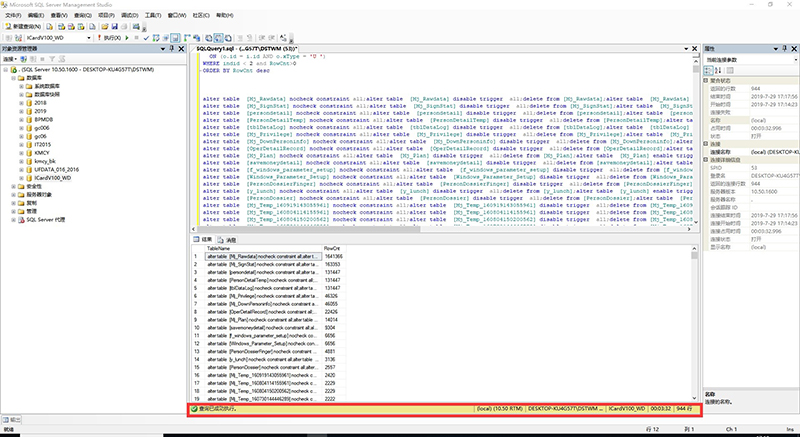Toggle the highlighted Include Actual Execution Plan icon
This screenshot has width=800, height=437.
pos(175,38)
